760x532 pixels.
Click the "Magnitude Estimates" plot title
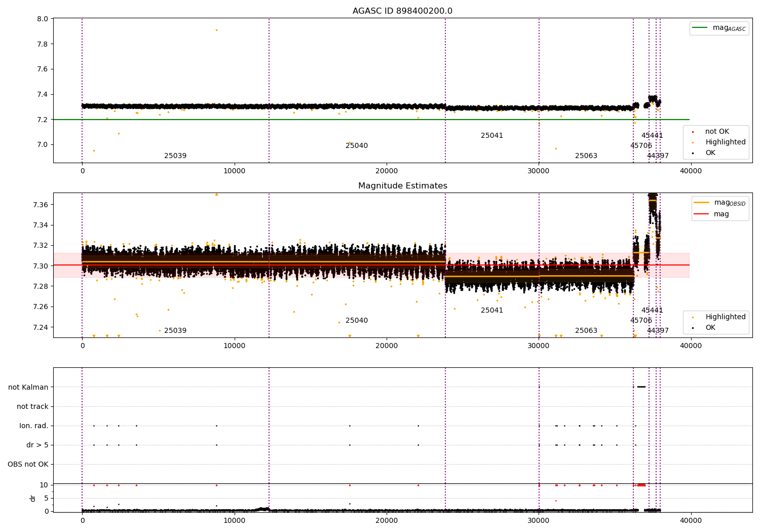(x=403, y=186)
